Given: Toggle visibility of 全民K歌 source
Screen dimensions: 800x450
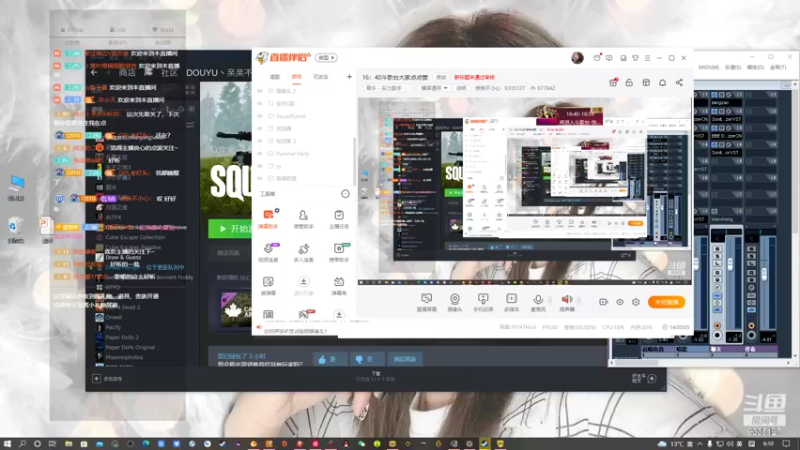Looking at the screenshot, I should [x=260, y=104].
